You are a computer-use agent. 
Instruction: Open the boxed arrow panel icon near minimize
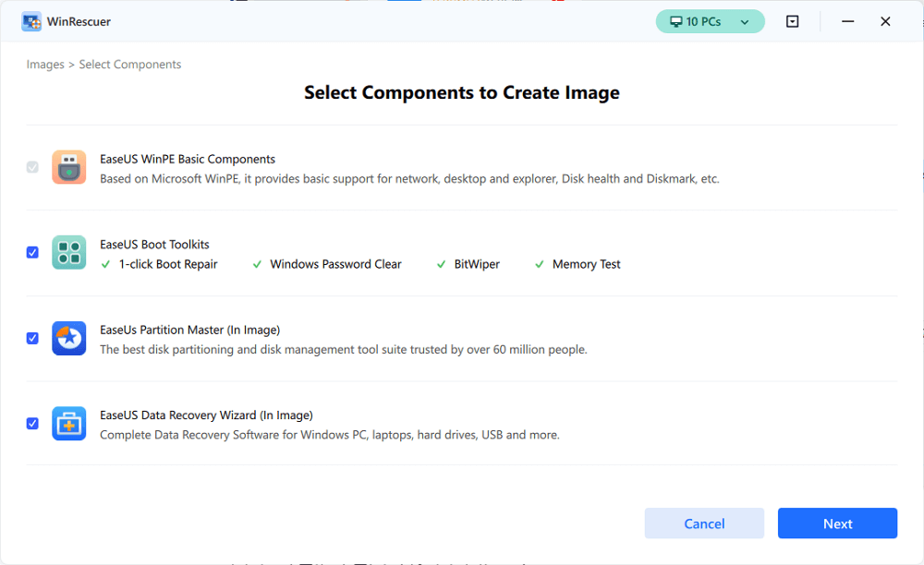[792, 20]
